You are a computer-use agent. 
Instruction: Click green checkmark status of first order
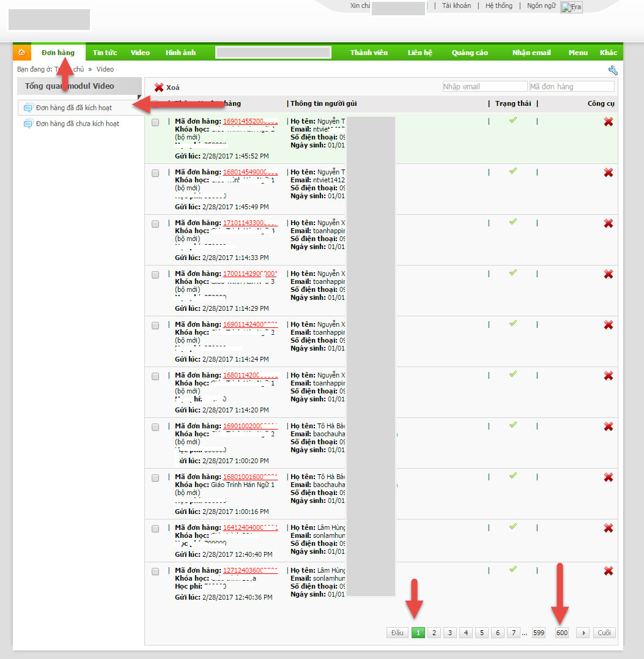pos(513,120)
